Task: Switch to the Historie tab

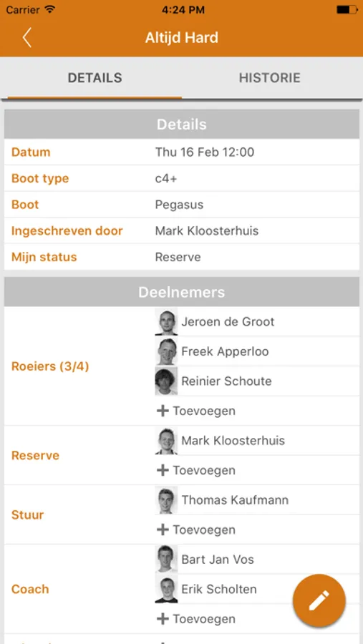Action: 270,78
